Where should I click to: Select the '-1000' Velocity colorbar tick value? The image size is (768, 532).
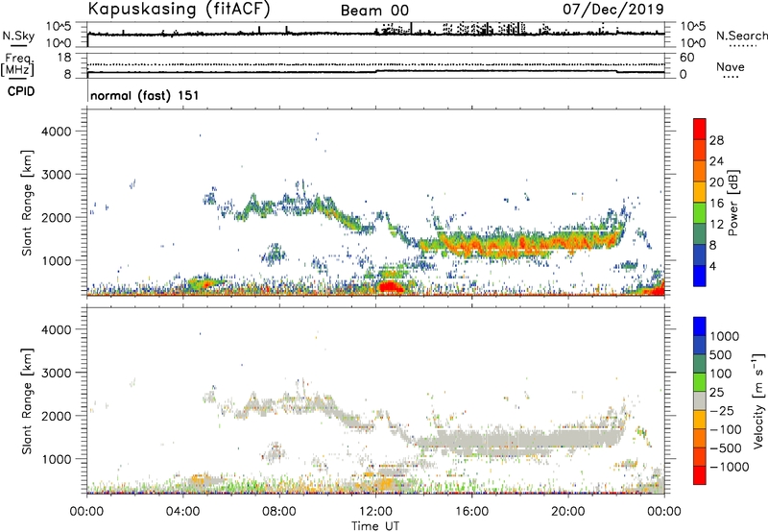pyautogui.click(x=730, y=467)
